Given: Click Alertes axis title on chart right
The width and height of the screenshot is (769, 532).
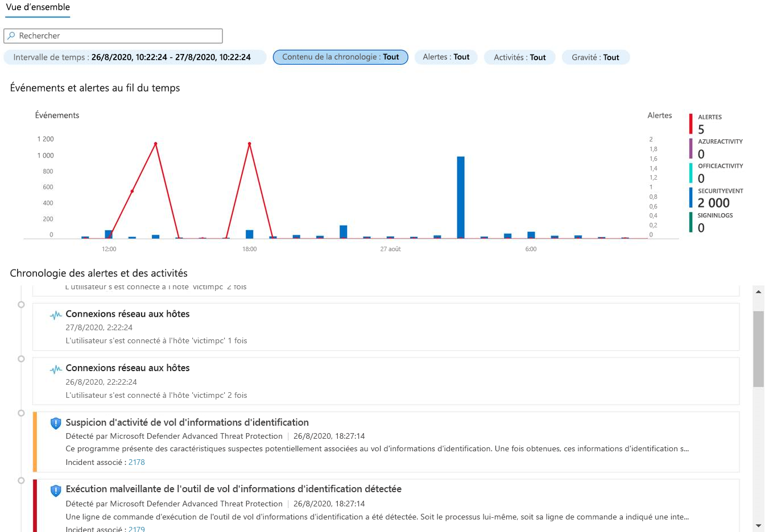Looking at the screenshot, I should click(660, 115).
